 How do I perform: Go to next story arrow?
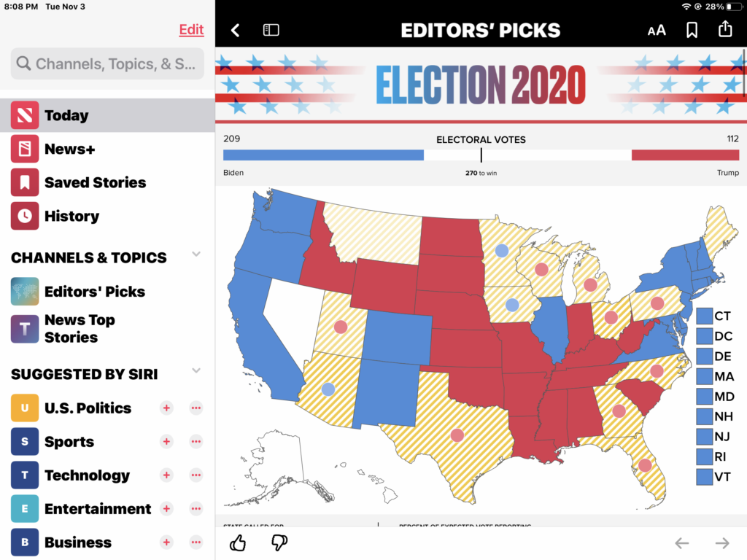pos(722,542)
